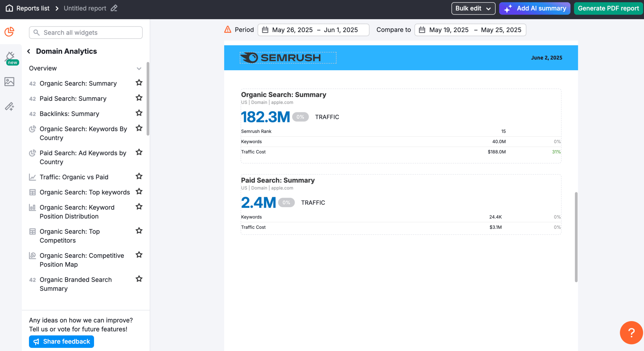Click the warning triangle next to Period

[x=227, y=29]
